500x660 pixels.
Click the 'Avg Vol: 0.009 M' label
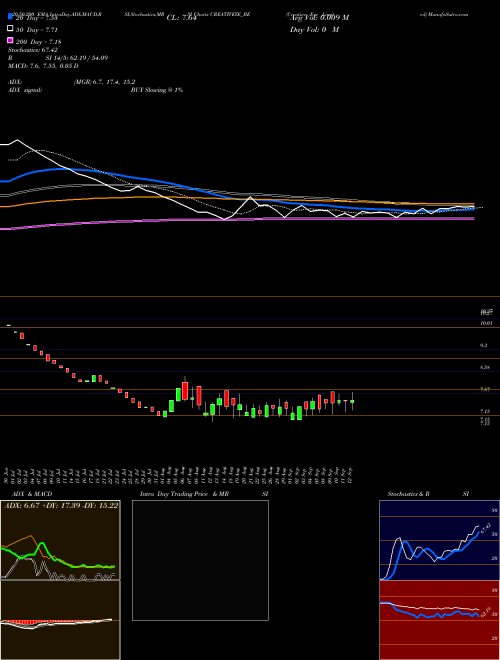319,18
